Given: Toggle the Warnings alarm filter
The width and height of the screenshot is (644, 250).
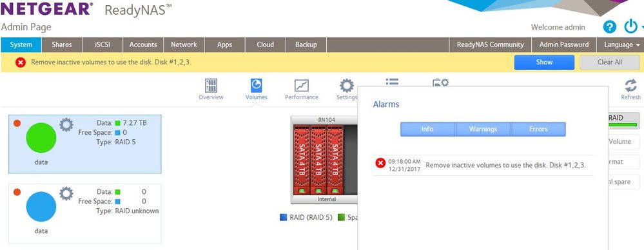Looking at the screenshot, I should tap(483, 129).
